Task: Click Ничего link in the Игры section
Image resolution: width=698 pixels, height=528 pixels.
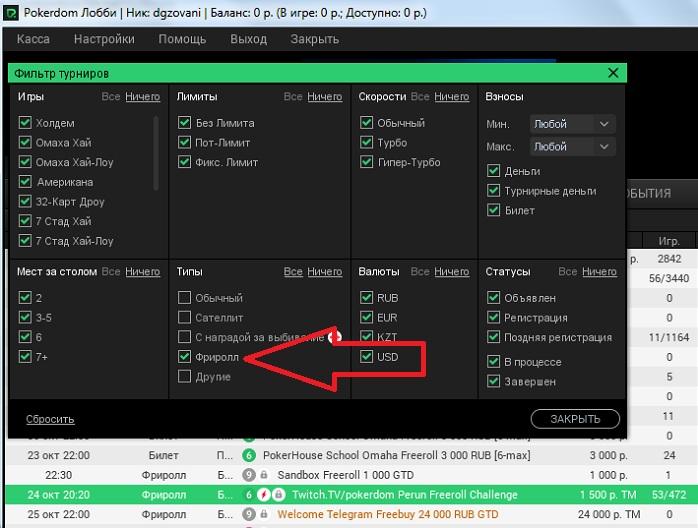Action: [143, 97]
